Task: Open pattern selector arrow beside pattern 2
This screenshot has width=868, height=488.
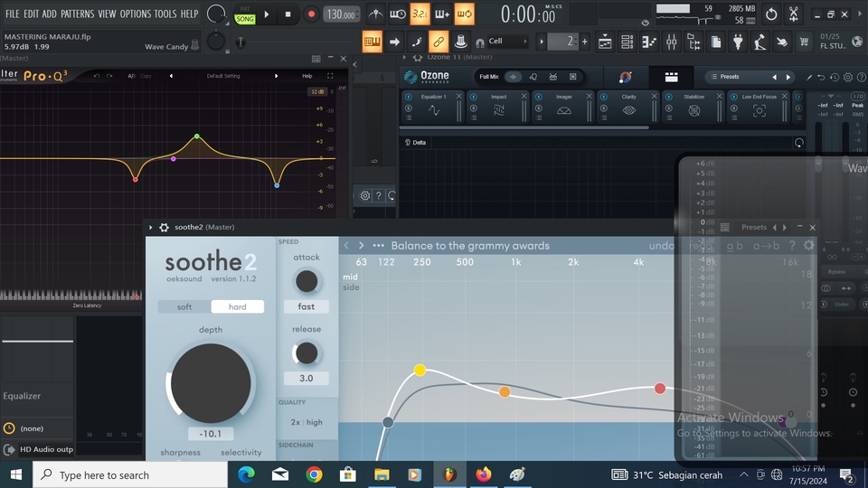Action: click(x=542, y=42)
